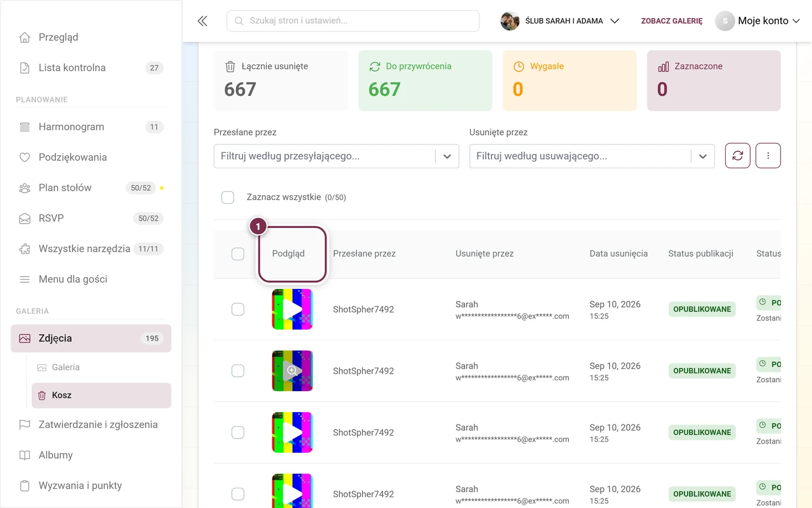Open the Filtruj według usuwającego dropdown
Screen dimensions: 812x508
[592, 156]
